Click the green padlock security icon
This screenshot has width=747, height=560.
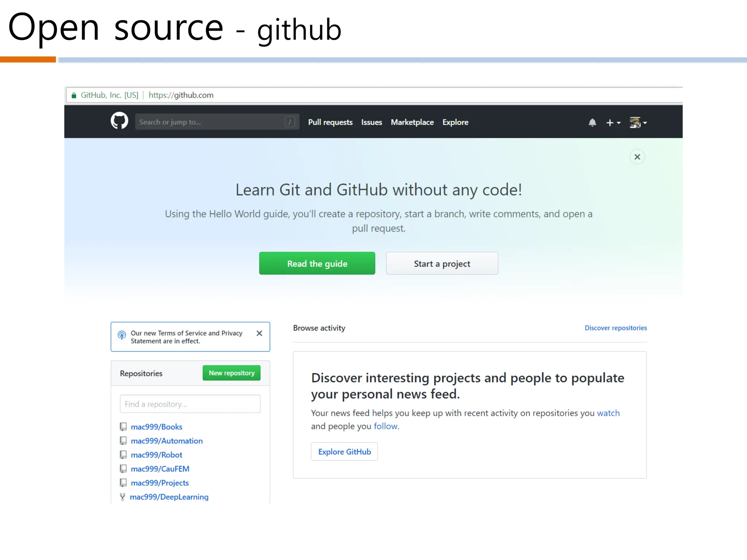pos(74,96)
